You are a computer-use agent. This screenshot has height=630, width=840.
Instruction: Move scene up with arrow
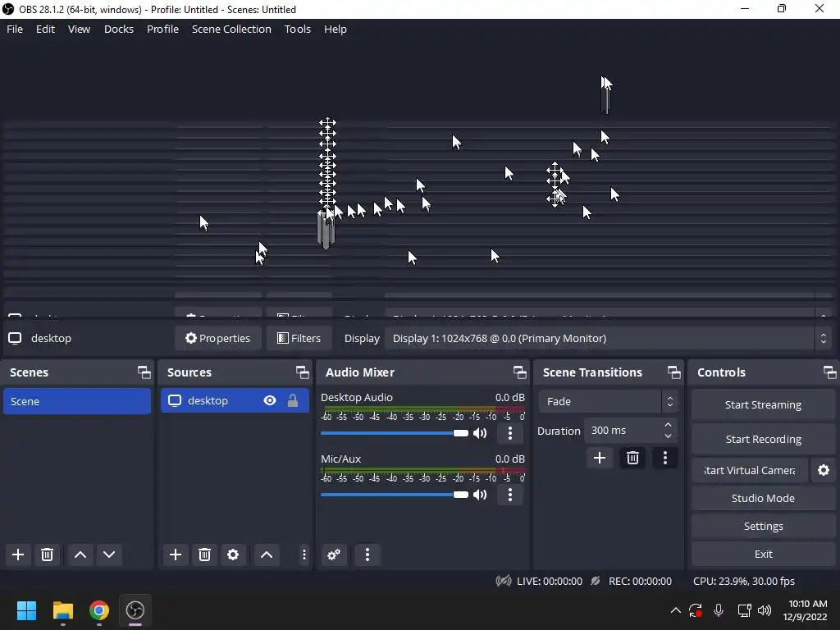pyautogui.click(x=80, y=555)
